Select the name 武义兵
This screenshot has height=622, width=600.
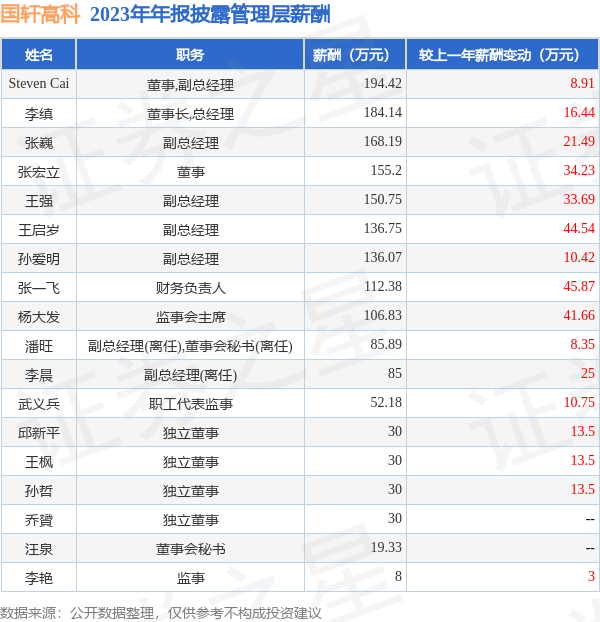(x=38, y=404)
